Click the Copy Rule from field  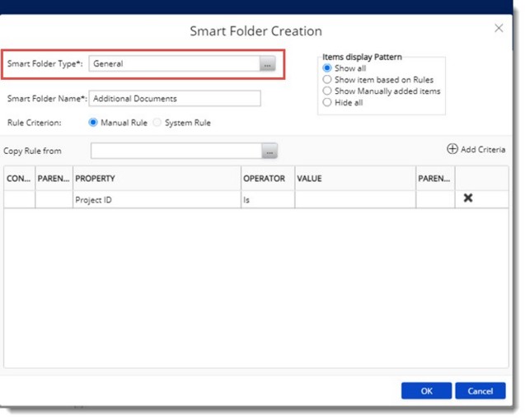pyautogui.click(x=176, y=151)
